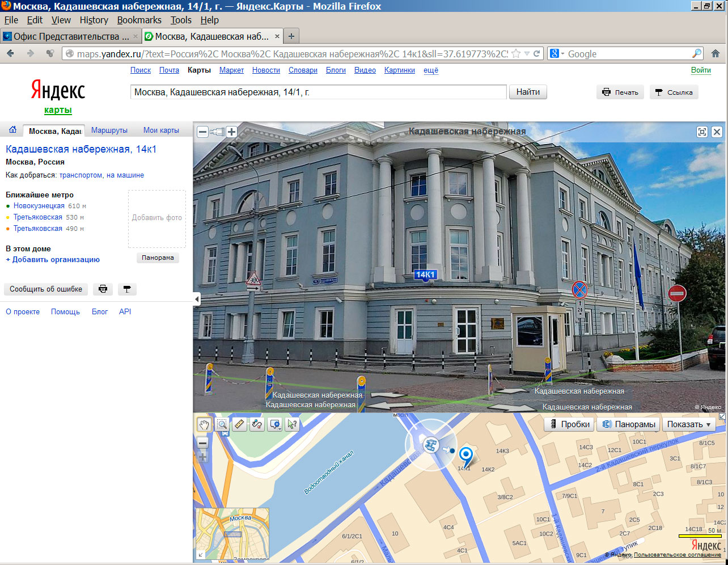The image size is (728, 565).
Task: Collapse the map corner expand icon
Action: tap(722, 416)
